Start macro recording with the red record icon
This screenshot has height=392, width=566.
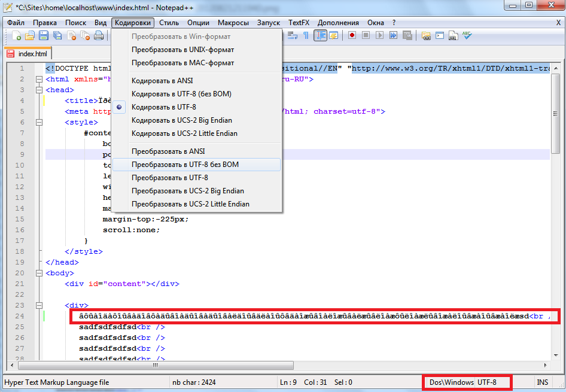(352, 35)
